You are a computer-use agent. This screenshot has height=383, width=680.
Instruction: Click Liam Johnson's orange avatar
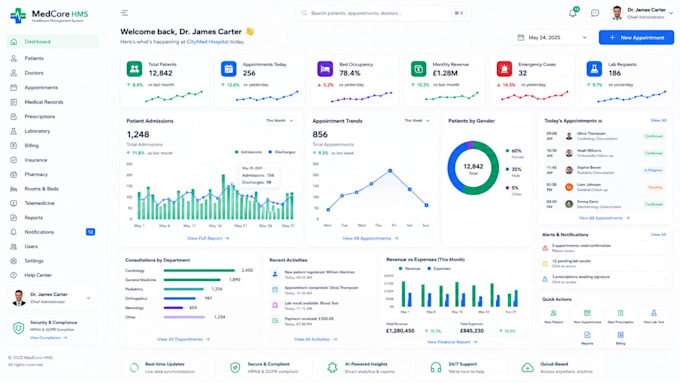tap(569, 187)
